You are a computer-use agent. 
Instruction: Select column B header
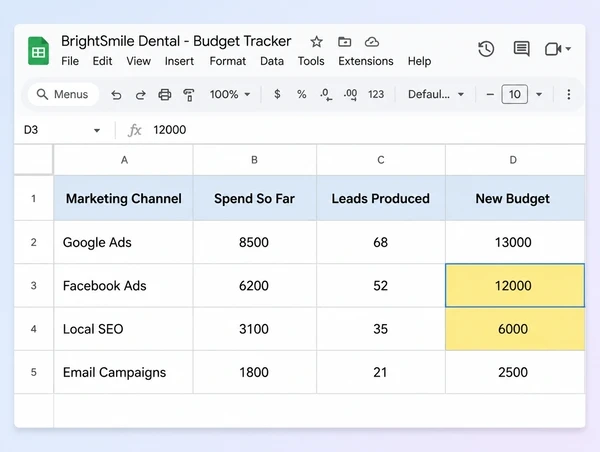pos(254,160)
